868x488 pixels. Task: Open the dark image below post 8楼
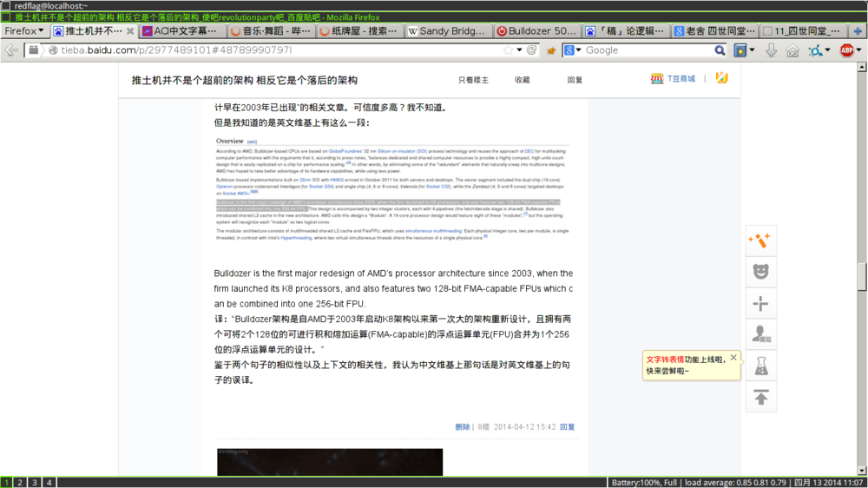pos(330,462)
